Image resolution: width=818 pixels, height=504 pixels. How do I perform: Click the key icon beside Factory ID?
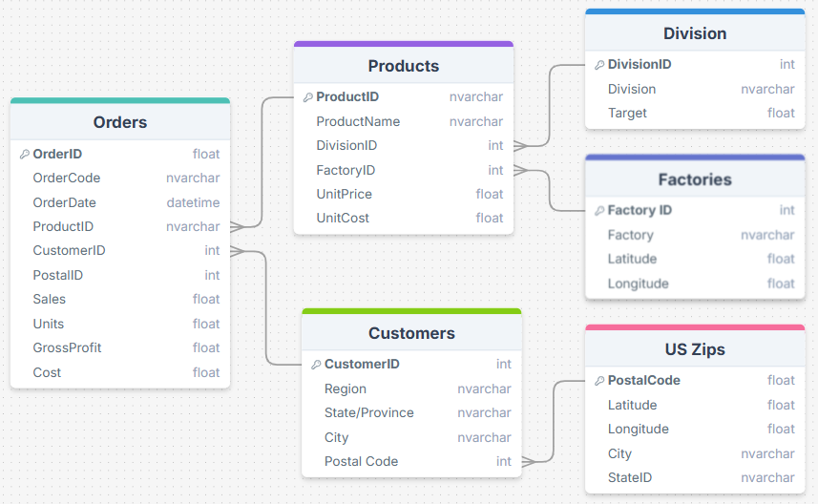click(598, 210)
